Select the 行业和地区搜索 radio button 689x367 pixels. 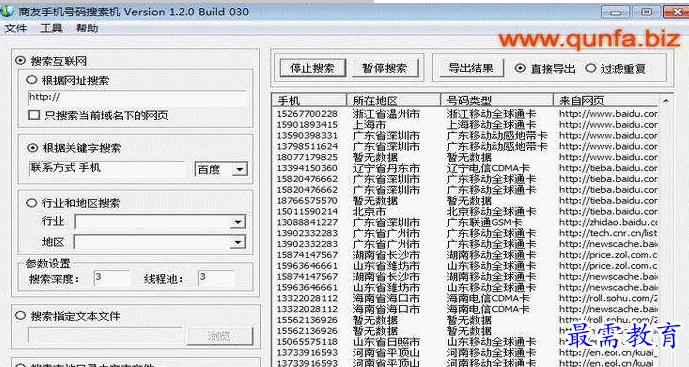(31, 203)
